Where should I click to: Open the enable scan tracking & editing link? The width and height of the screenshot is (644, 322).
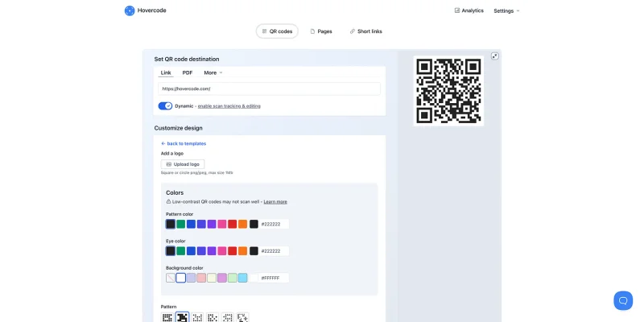point(229,106)
